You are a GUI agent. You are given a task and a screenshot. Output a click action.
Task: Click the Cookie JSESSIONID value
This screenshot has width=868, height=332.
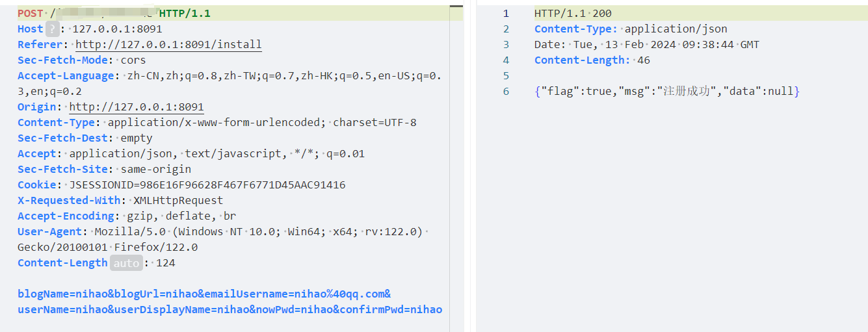coord(207,185)
